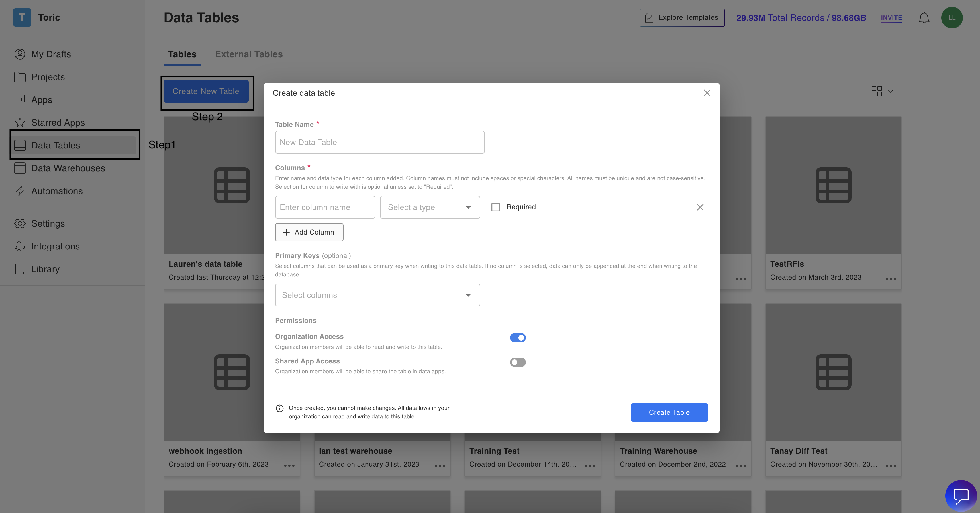Open more options for Tanay Diff Test
Image resolution: width=980 pixels, height=513 pixels.
pos(891,465)
